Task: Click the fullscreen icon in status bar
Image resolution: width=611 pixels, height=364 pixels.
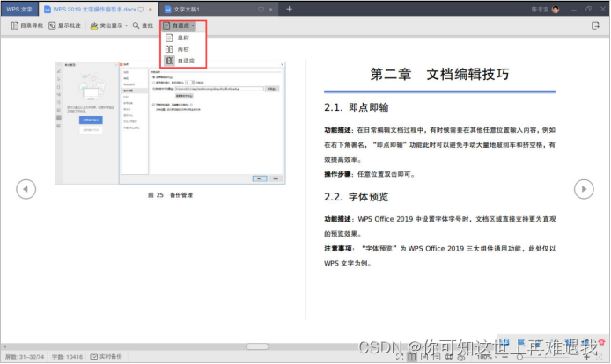Action: [x=400, y=357]
